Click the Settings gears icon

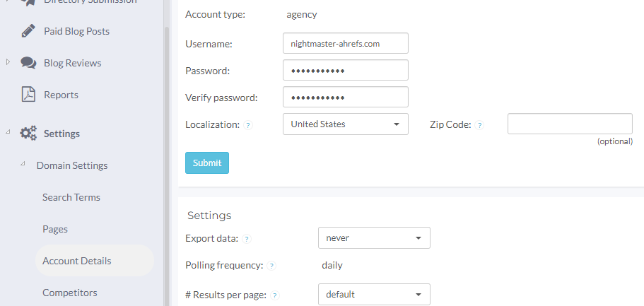[28, 134]
